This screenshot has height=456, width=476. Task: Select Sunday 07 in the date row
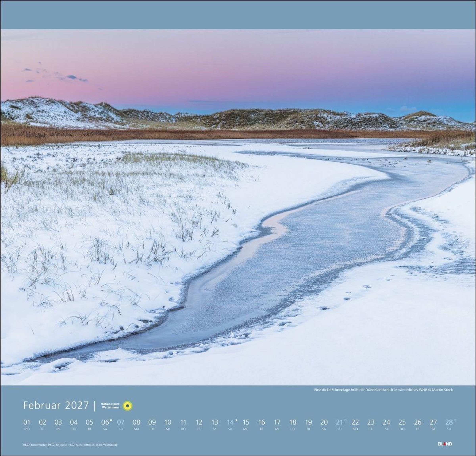[120, 423]
